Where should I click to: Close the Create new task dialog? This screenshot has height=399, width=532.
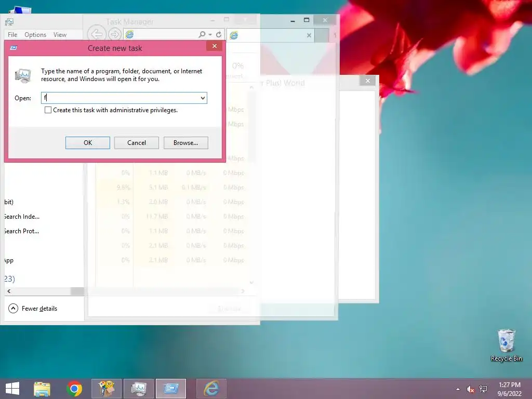point(215,46)
